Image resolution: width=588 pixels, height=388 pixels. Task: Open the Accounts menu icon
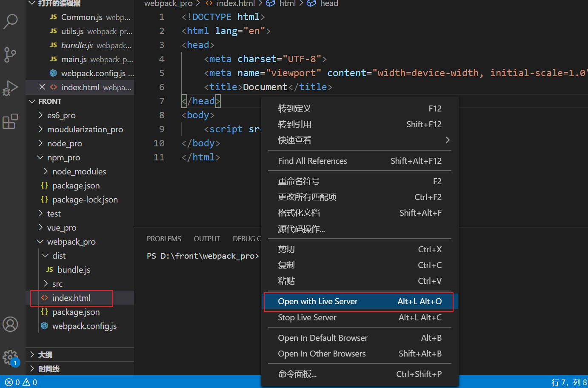pos(10,324)
